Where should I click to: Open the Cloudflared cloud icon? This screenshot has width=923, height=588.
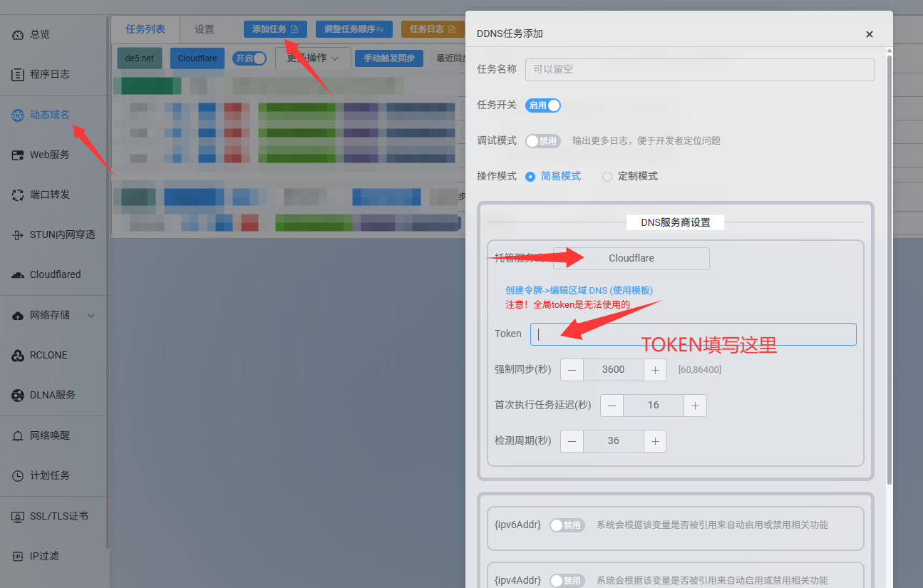18,274
